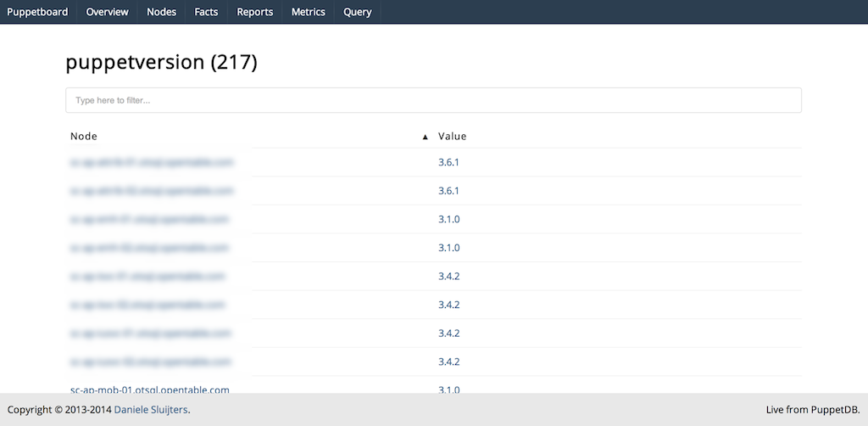The width and height of the screenshot is (868, 426).
Task: Open the Puppetboard home link
Action: pos(37,12)
